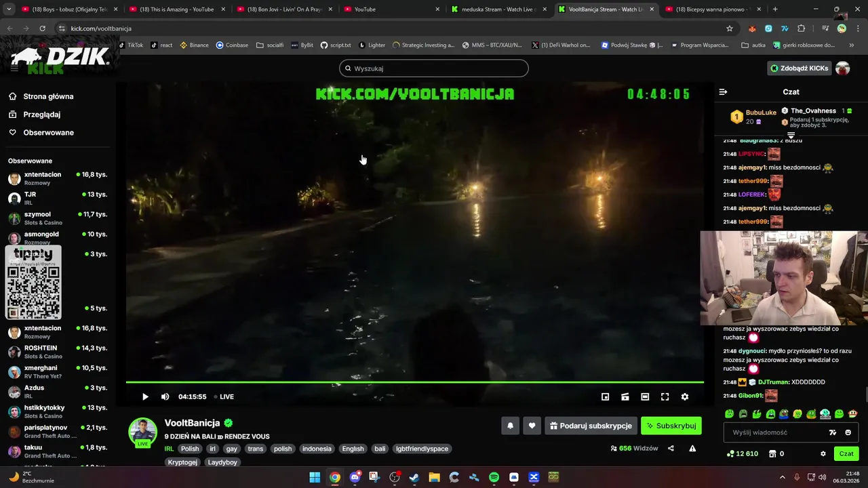Click the Zdobądź KICKs button
Image resolution: width=868 pixels, height=488 pixels.
(799, 68)
